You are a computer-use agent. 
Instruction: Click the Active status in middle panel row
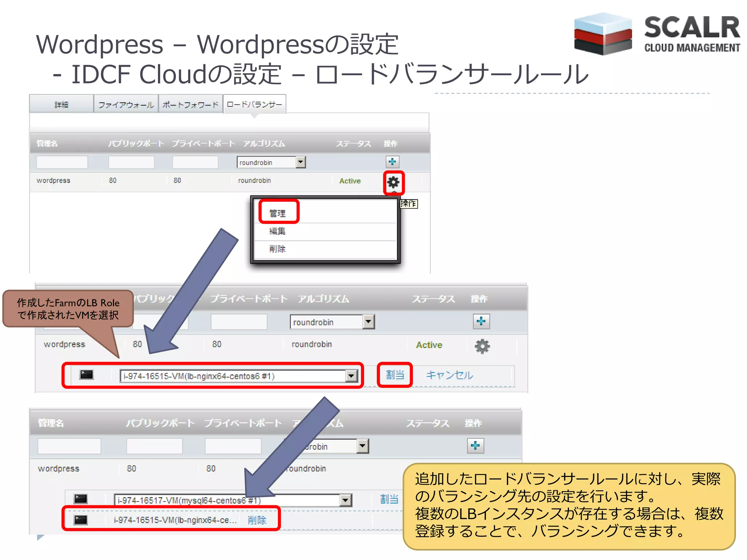(429, 345)
